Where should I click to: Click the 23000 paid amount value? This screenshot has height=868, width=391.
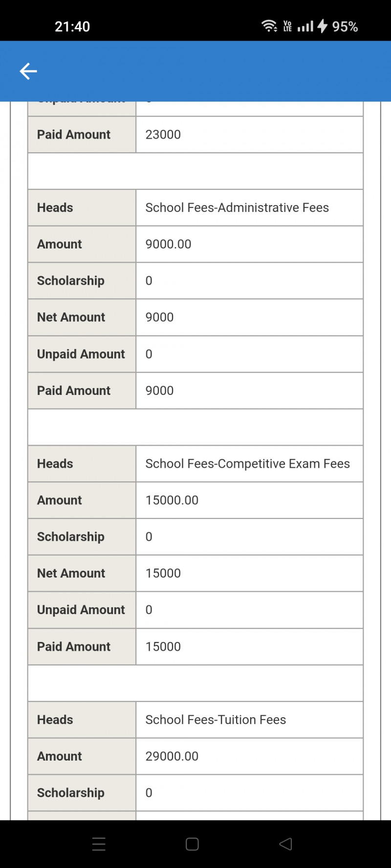pos(163,135)
